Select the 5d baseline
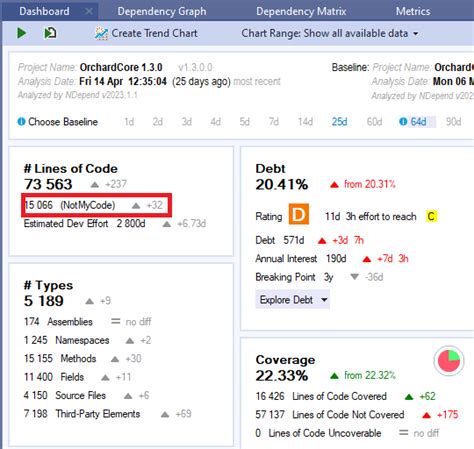The width and height of the screenshot is (474, 449). [x=245, y=122]
